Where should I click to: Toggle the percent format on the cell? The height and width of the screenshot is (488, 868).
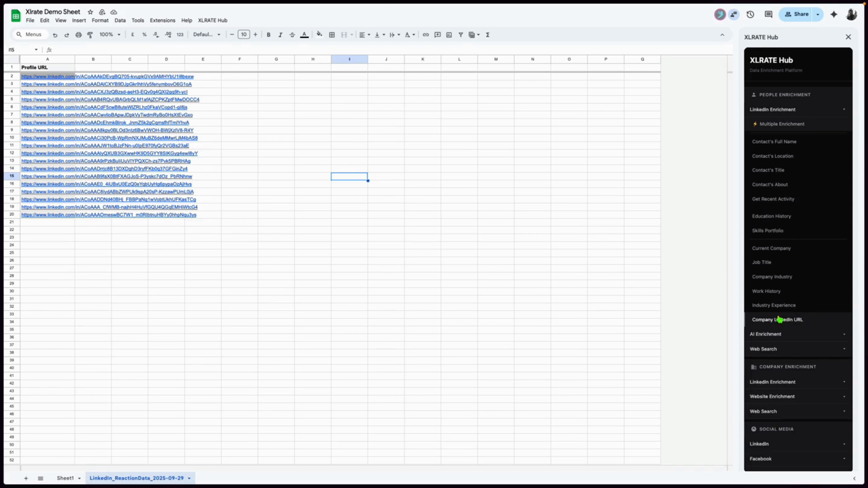pyautogui.click(x=145, y=34)
